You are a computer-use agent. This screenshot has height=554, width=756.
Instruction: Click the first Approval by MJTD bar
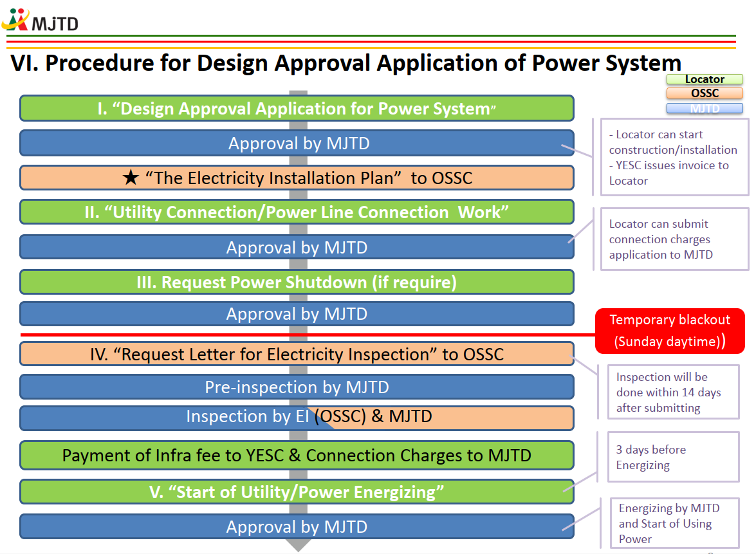click(x=297, y=143)
